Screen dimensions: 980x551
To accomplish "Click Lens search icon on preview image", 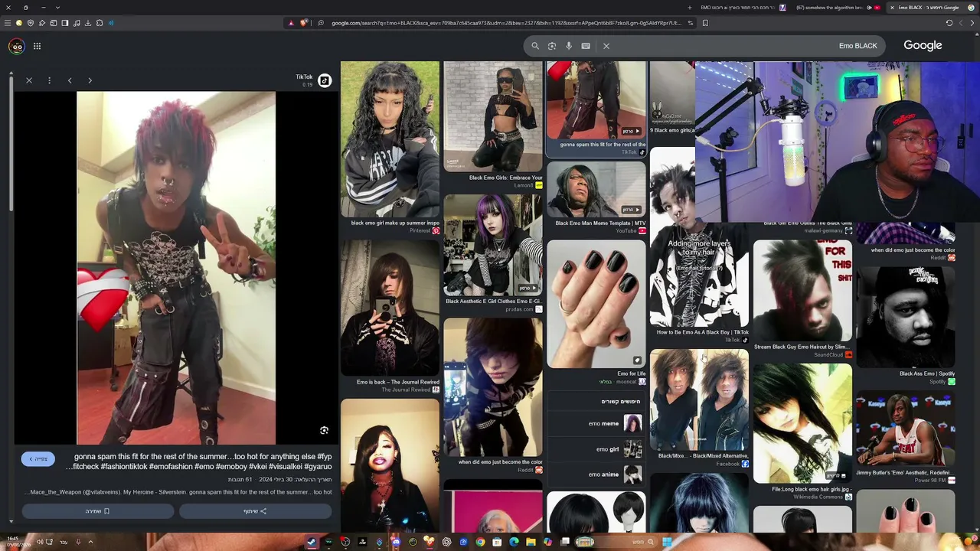I will (324, 431).
